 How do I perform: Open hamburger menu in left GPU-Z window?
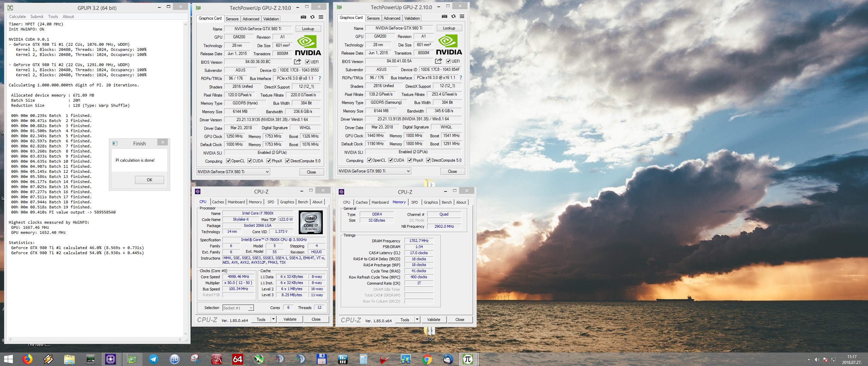(x=321, y=17)
